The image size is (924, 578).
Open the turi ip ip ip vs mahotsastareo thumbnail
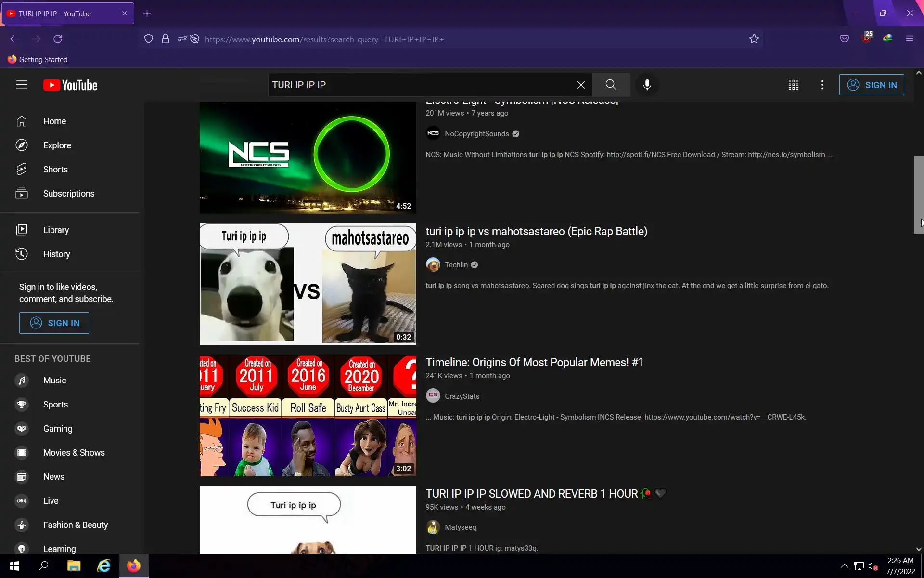308,284
